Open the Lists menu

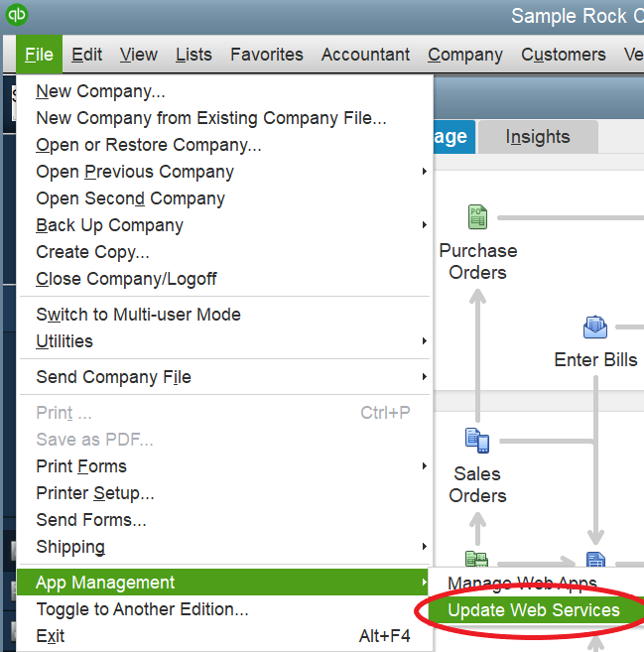193,55
